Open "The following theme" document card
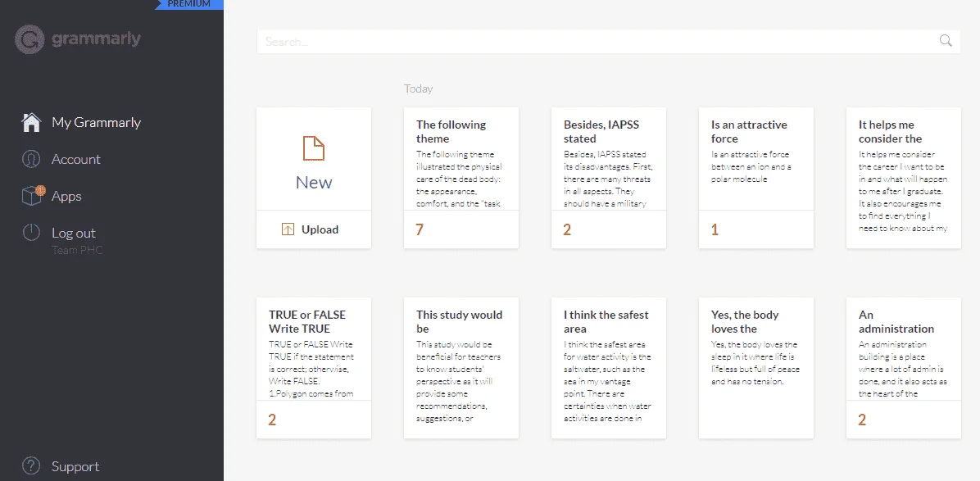Viewport: 980px width, 481px height. click(461, 178)
